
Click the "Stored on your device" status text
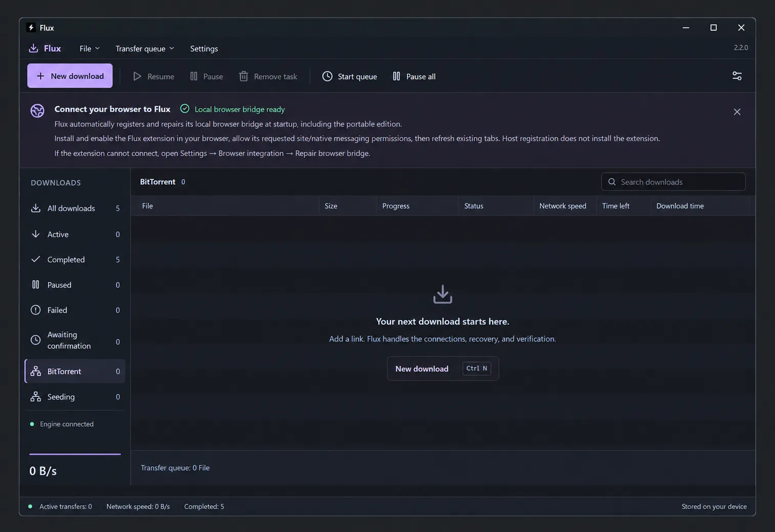(x=714, y=506)
